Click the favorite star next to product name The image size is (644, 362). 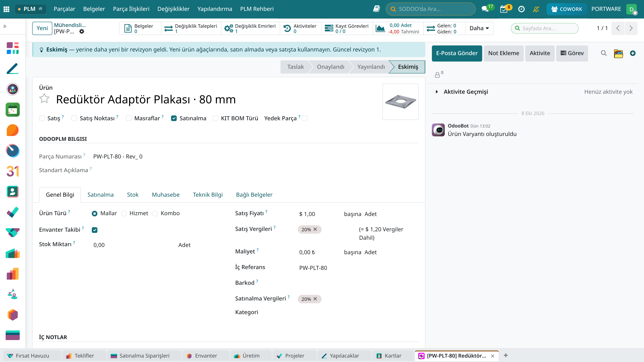(44, 99)
